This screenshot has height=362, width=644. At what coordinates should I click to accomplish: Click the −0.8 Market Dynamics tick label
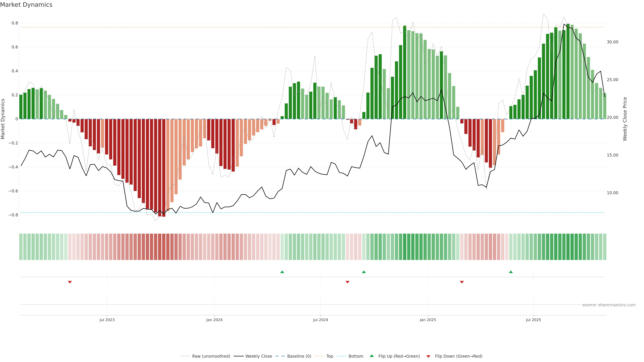tap(13, 215)
